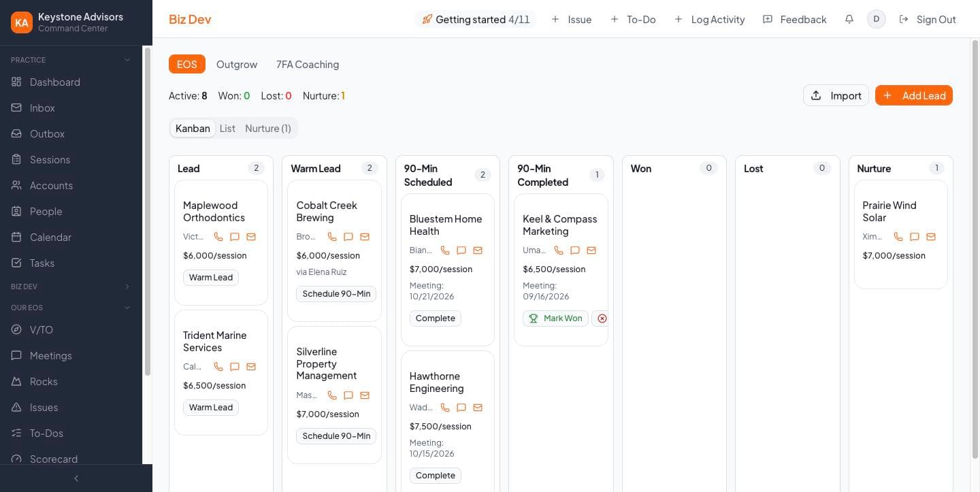Open the Feedback link
The width and height of the screenshot is (980, 492).
(795, 19)
